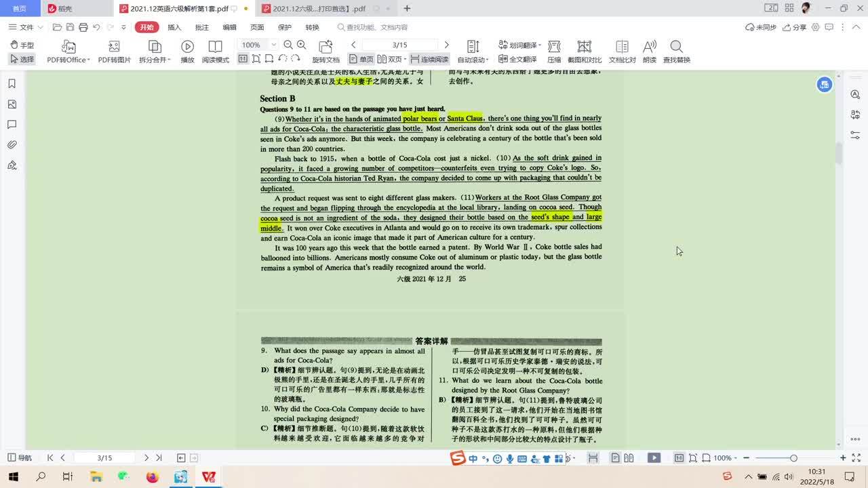
Task: Click the 全文翻译 full translation button
Action: click(x=518, y=60)
